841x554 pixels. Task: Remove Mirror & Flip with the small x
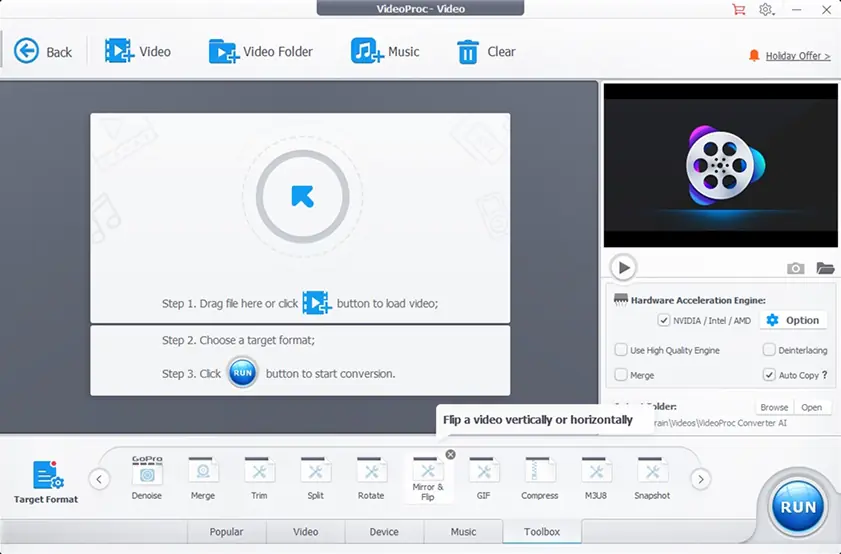[x=451, y=454]
